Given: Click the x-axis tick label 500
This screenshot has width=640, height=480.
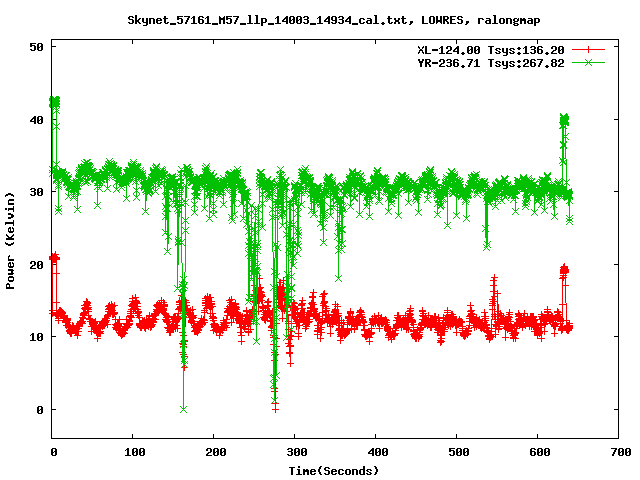Looking at the screenshot, I should (458, 452).
